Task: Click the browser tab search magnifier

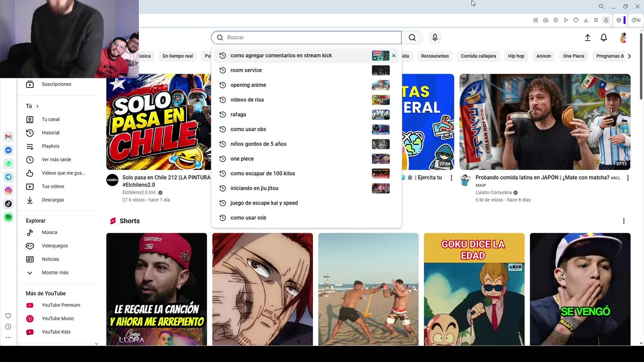Action: click(601, 7)
